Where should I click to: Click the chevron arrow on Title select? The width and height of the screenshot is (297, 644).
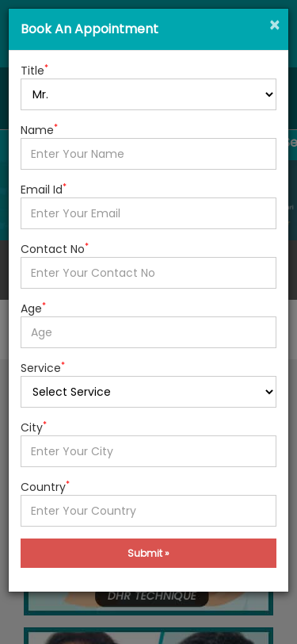pos(269,94)
